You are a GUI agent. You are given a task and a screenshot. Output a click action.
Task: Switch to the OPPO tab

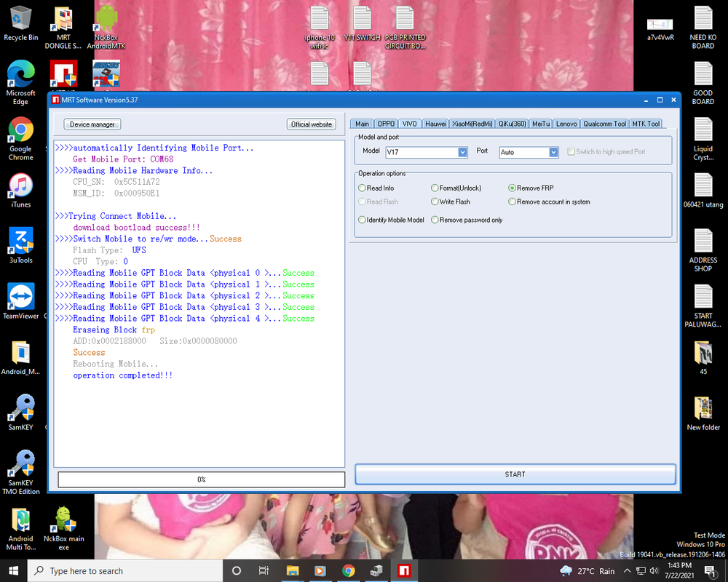click(386, 124)
